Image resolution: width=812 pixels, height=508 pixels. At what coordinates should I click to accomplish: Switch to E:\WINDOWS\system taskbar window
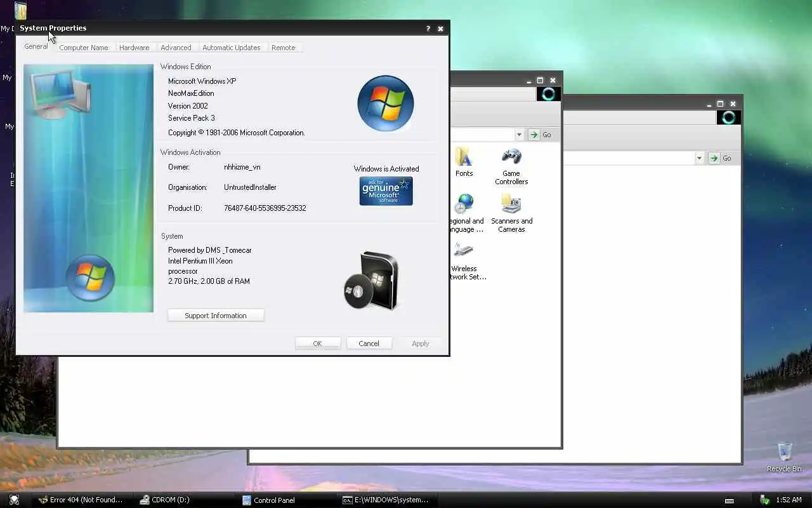386,500
